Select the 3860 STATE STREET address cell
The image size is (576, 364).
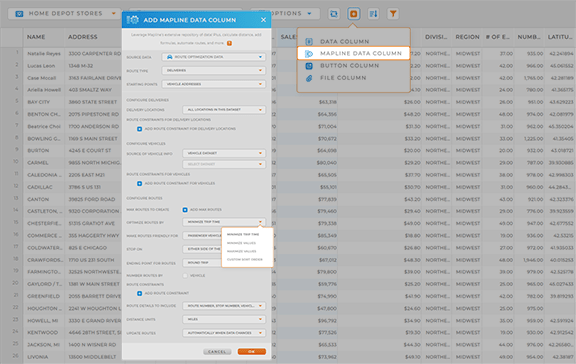[x=93, y=102]
